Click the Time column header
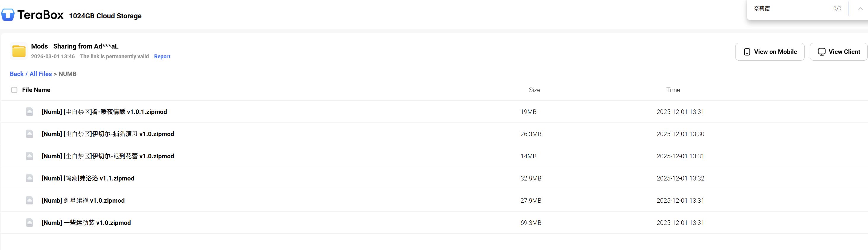The image size is (868, 250). click(673, 90)
